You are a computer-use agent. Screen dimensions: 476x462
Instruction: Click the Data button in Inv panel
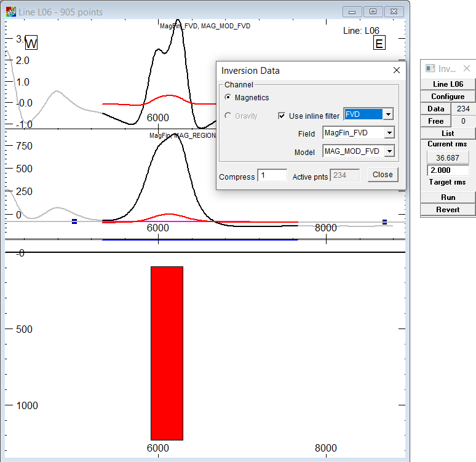436,109
